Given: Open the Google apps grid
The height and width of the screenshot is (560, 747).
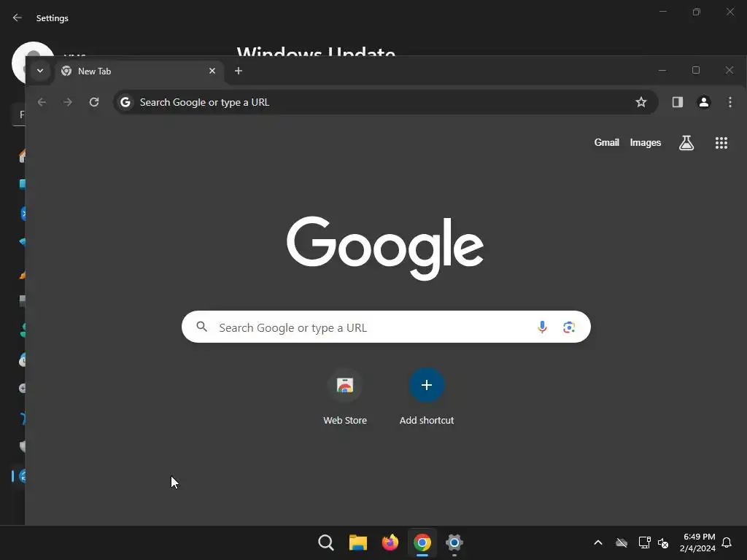Looking at the screenshot, I should (x=721, y=143).
